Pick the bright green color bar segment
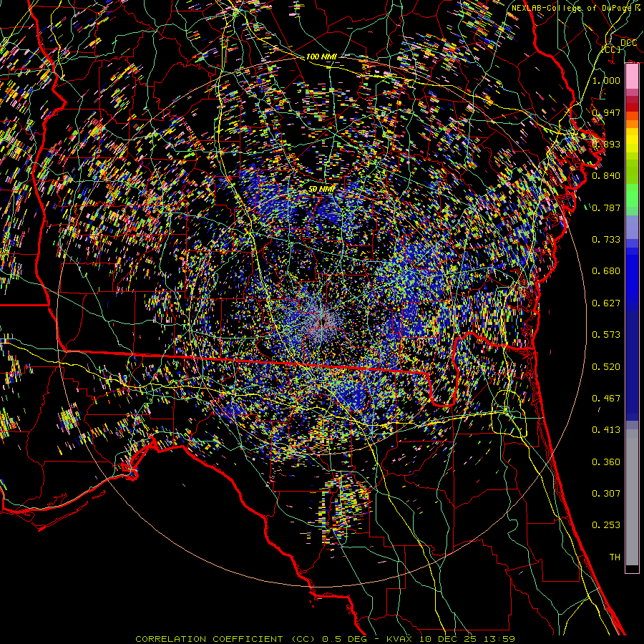 tap(632, 195)
